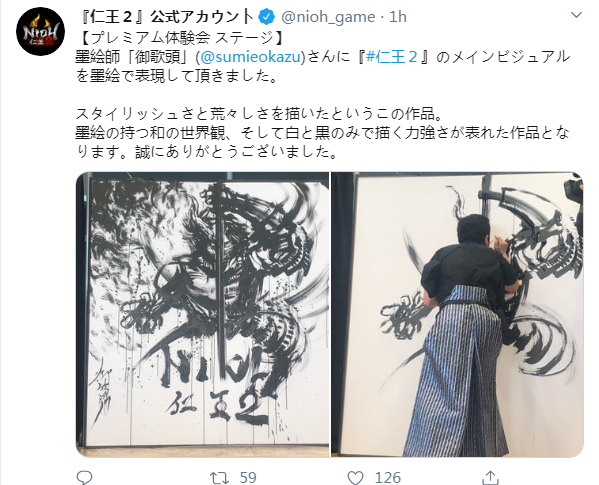Click the retweet count 59

tap(248, 478)
